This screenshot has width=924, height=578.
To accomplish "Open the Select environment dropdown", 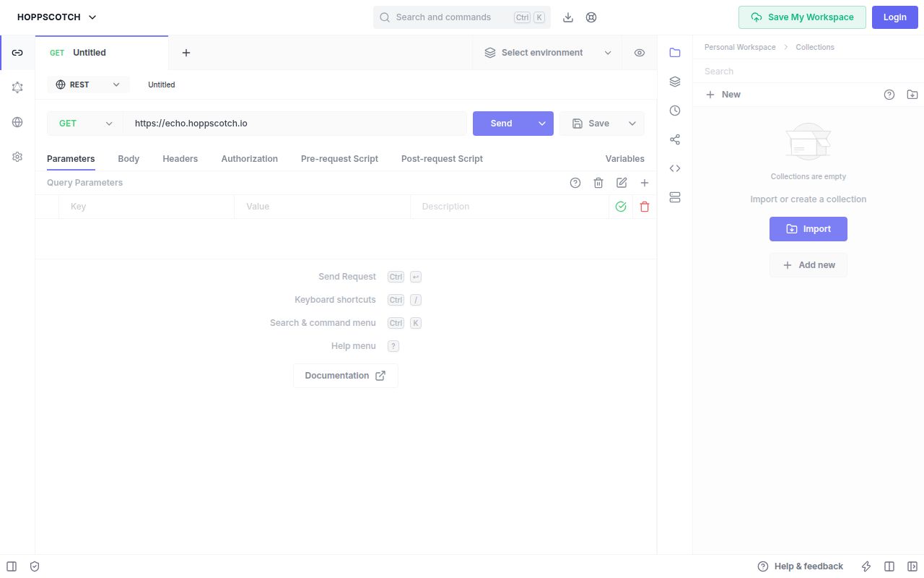I will (x=547, y=53).
